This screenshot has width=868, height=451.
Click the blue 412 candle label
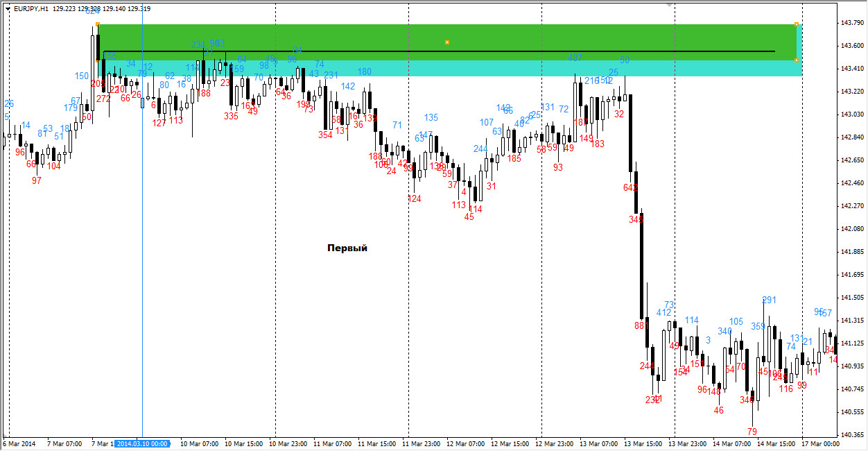tap(663, 312)
